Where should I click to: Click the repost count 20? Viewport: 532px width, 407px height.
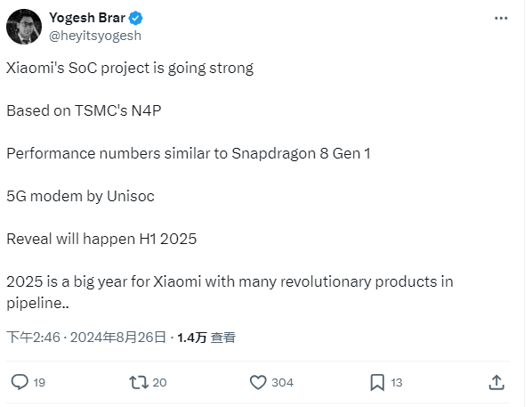(159, 383)
